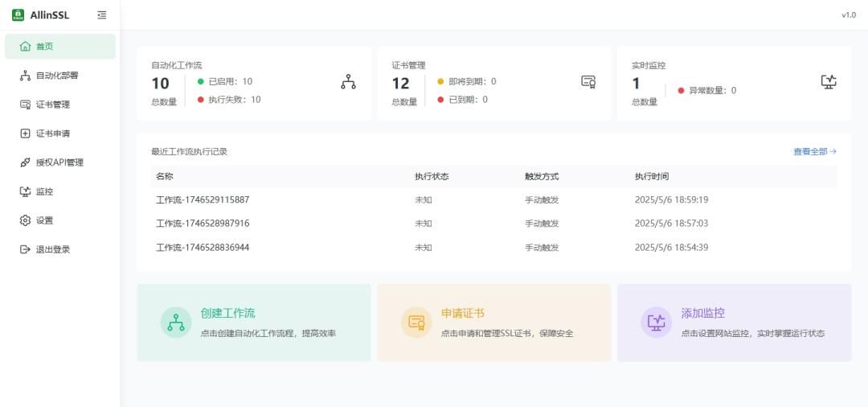Click the 执行失败: 10 status text
This screenshot has height=407, width=868.
235,100
